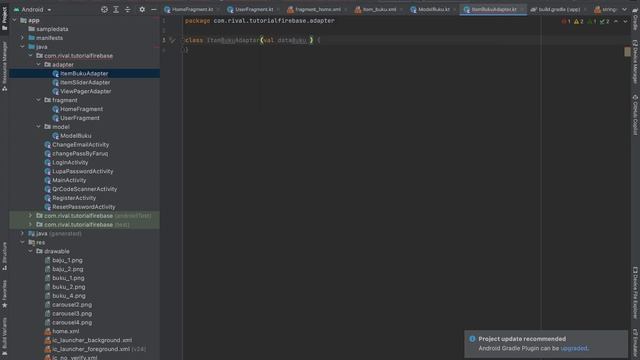Collapse the fragment package
The width and height of the screenshot is (640, 360).
(38, 100)
